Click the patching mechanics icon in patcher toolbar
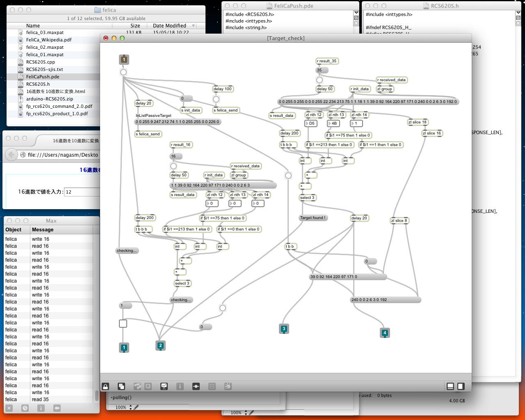The image size is (525, 420). tap(196, 386)
